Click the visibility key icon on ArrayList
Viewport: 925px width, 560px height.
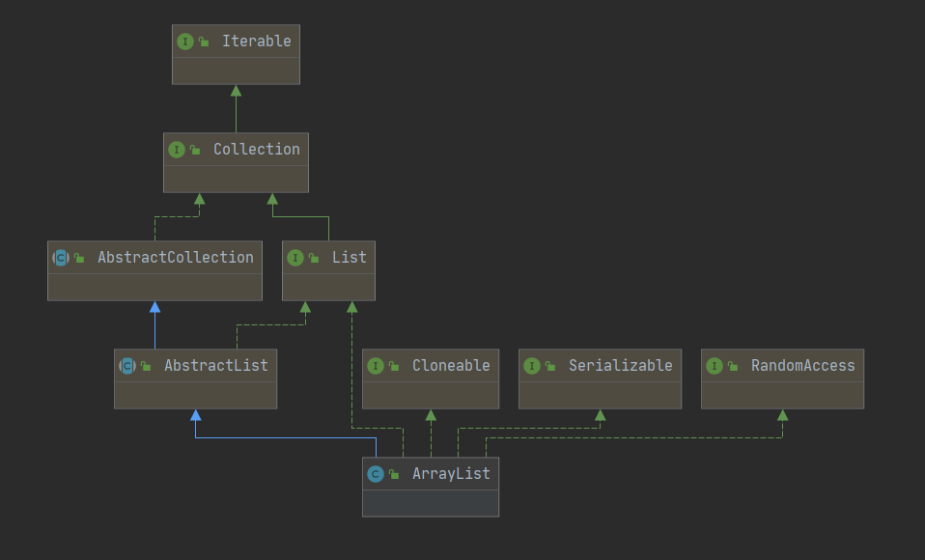pos(393,473)
